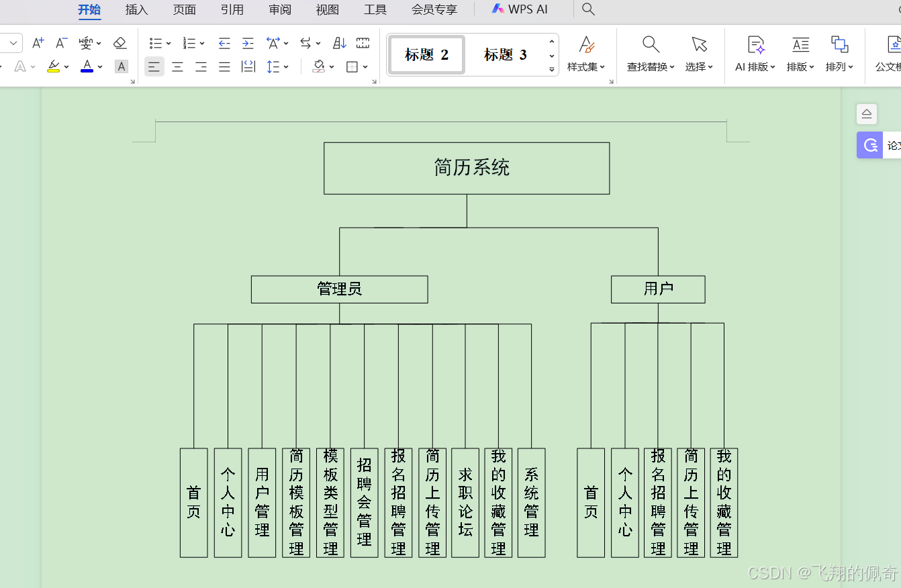Open borders dropdown arrow
The width and height of the screenshot is (901, 588).
365,67
